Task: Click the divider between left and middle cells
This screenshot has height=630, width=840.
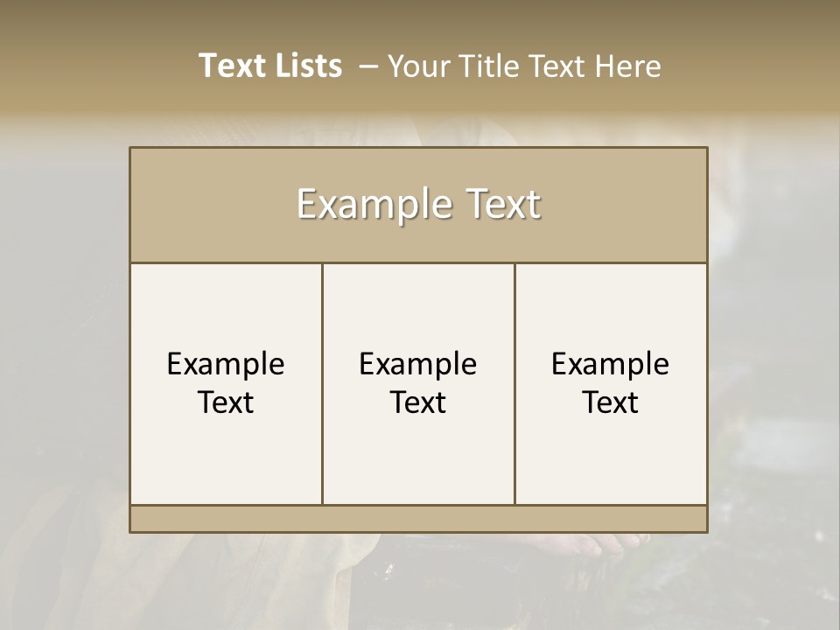Action: coord(323,383)
